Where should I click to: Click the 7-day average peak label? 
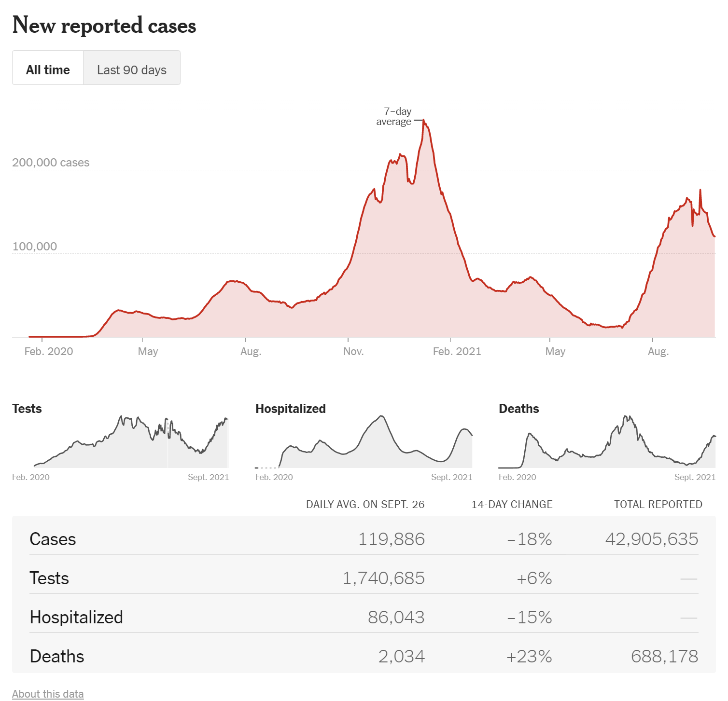(394, 116)
